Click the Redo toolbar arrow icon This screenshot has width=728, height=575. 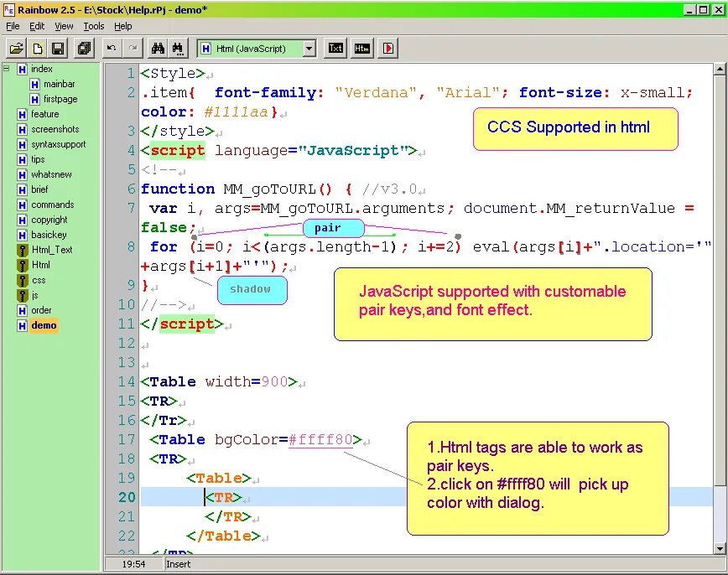pos(133,49)
